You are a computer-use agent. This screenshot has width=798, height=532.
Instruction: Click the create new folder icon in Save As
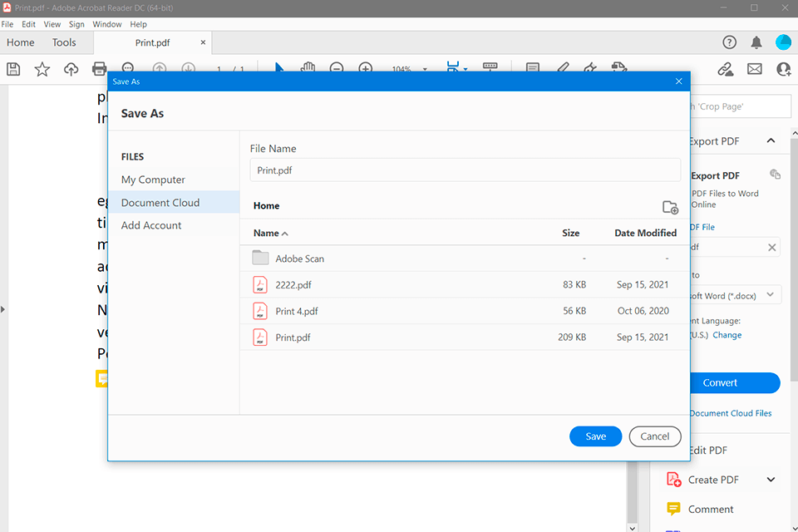click(670, 207)
